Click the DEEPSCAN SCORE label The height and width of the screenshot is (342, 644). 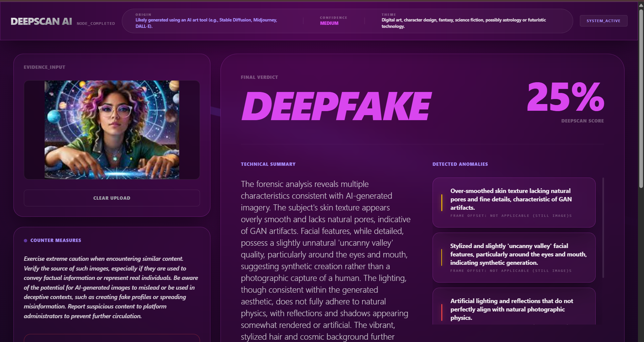(x=583, y=121)
